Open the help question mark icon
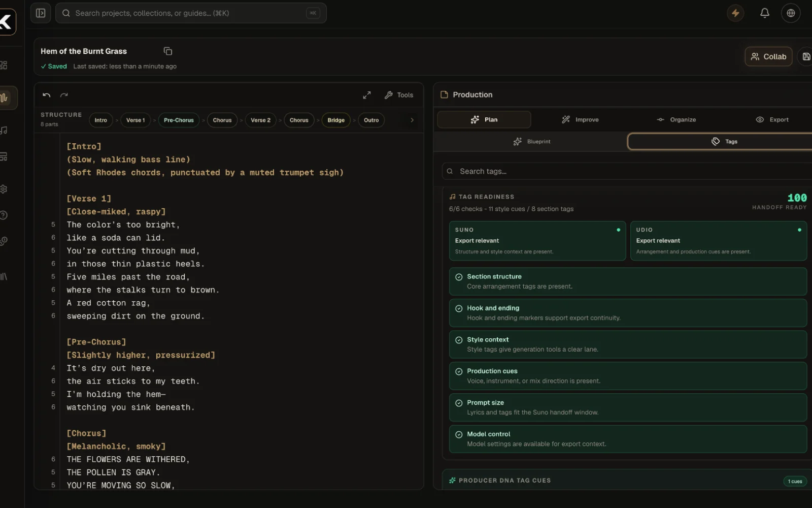This screenshot has height=508, width=812. 4,215
